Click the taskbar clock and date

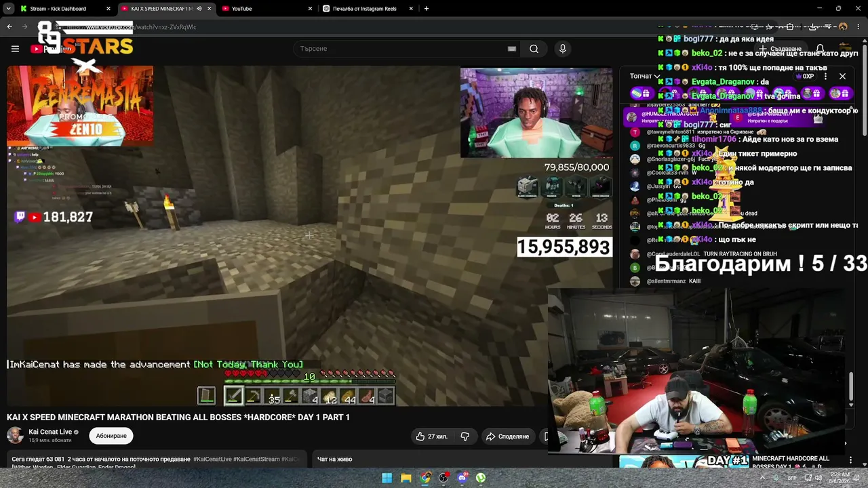pos(839,478)
